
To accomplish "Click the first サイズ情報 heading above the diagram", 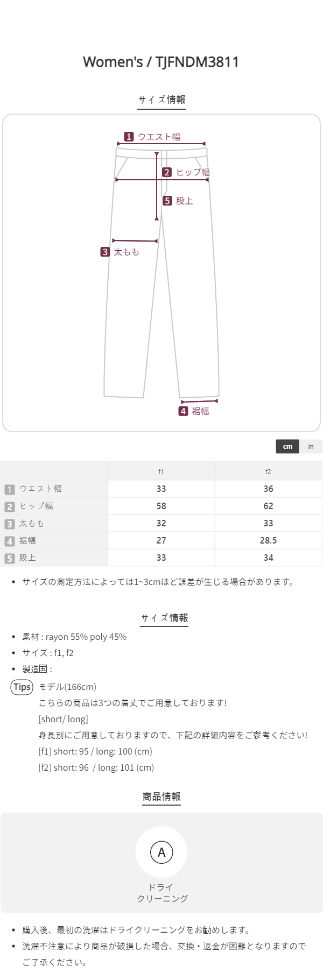I will point(161,100).
